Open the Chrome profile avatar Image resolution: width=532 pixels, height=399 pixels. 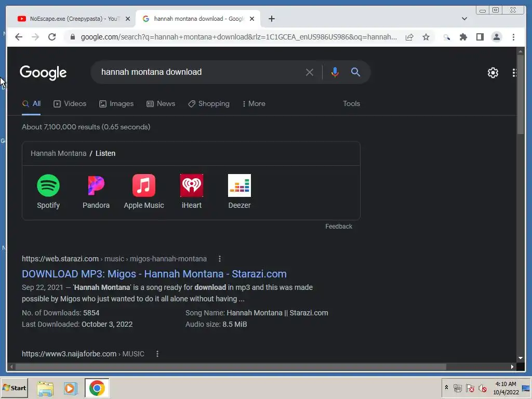(x=496, y=37)
